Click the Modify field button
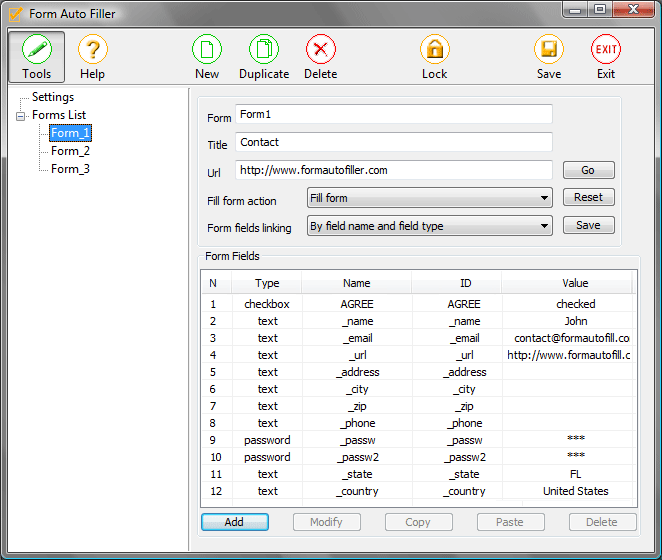662x560 pixels. 326,522
